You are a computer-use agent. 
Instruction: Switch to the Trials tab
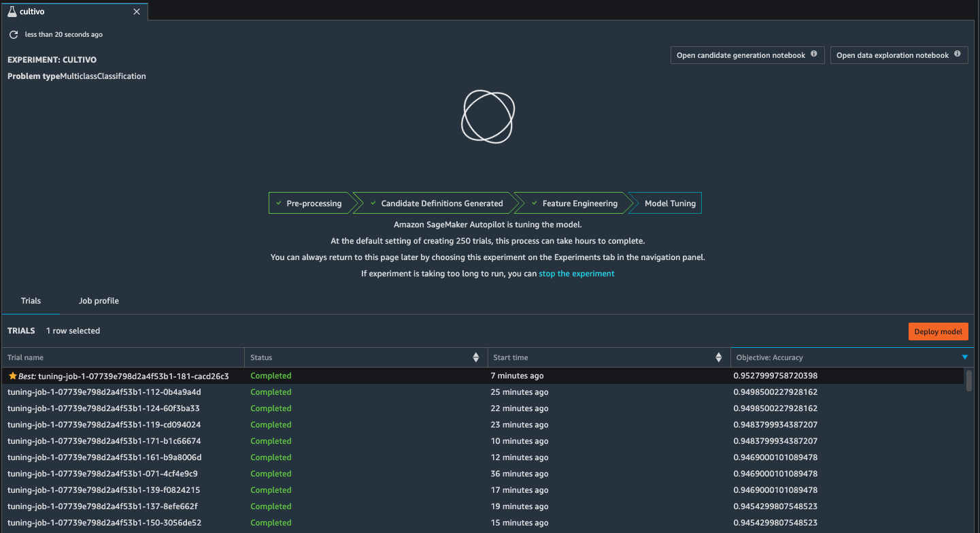(x=31, y=301)
